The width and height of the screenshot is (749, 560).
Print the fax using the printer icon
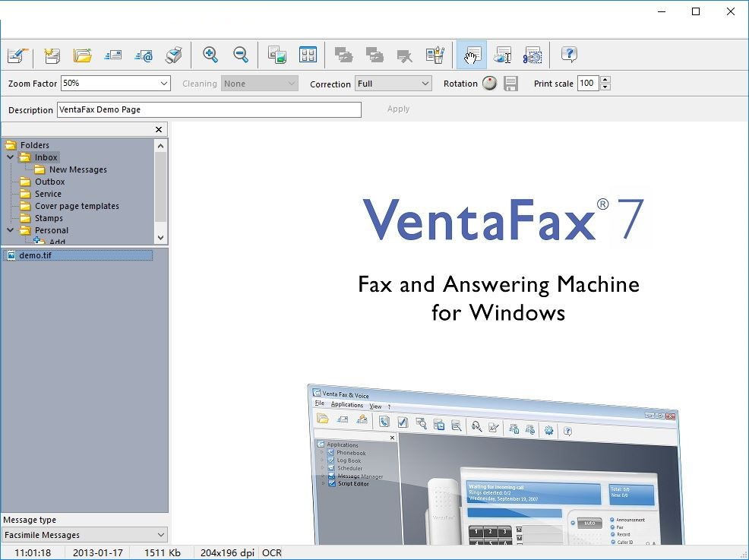tap(174, 55)
